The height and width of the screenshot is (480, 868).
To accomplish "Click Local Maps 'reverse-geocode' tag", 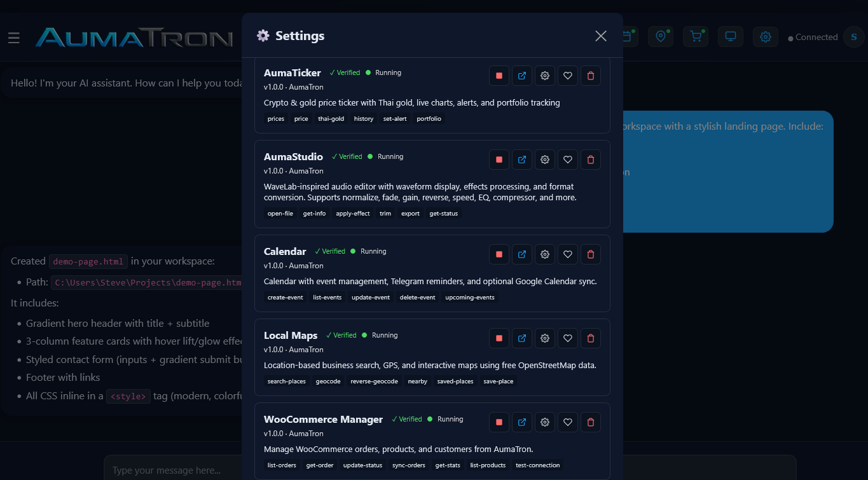I will pos(375,381).
